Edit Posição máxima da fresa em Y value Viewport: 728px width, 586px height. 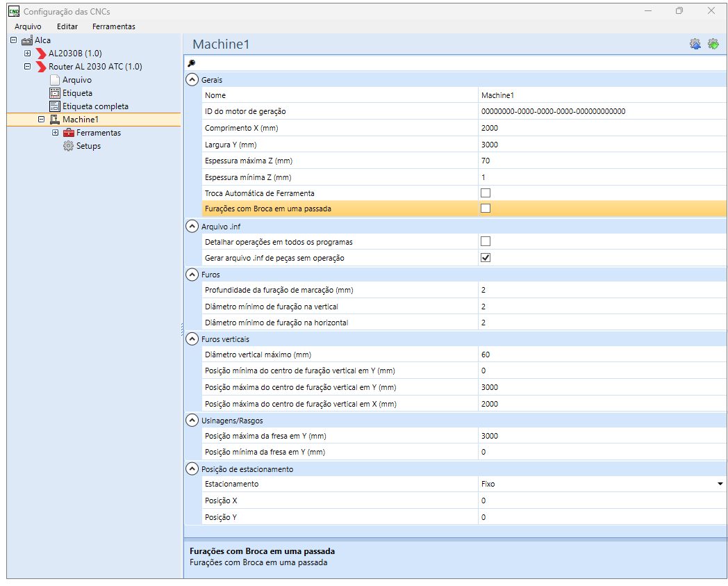tap(602, 436)
